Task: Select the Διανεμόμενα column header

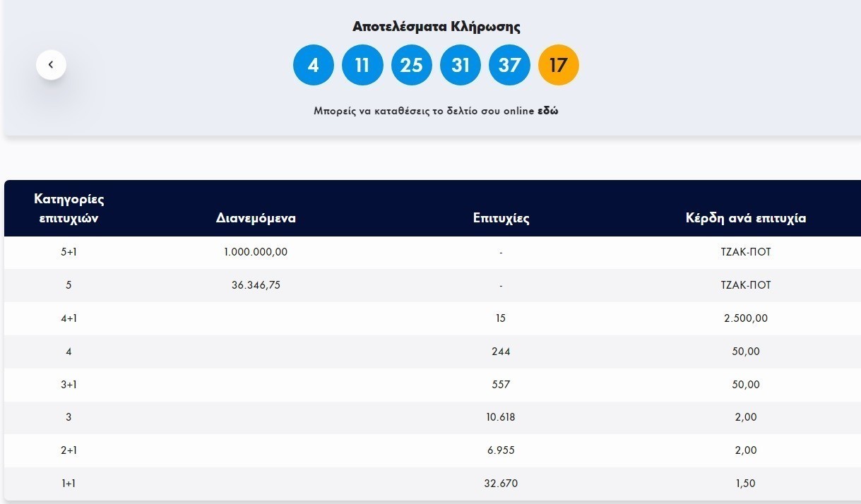Action: (x=256, y=218)
